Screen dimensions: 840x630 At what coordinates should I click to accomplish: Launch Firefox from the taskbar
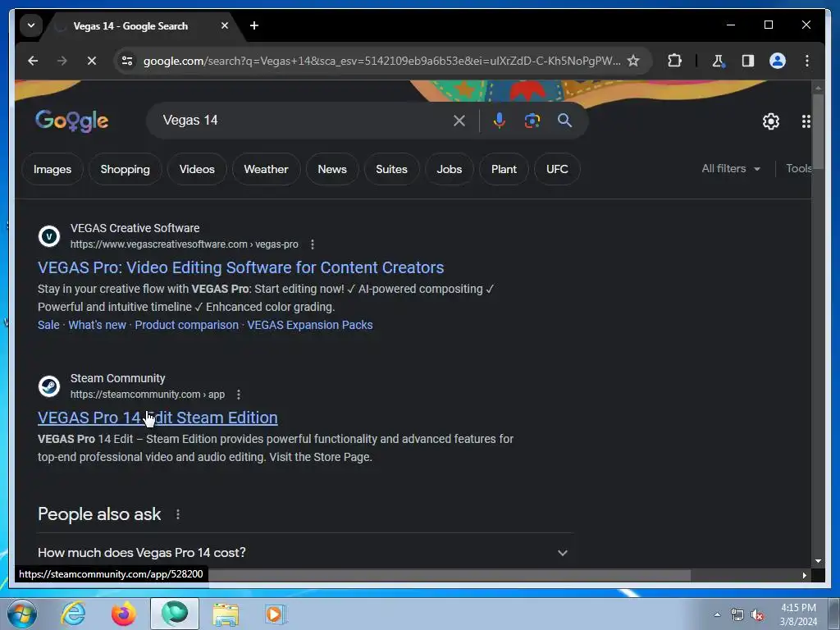(x=123, y=614)
